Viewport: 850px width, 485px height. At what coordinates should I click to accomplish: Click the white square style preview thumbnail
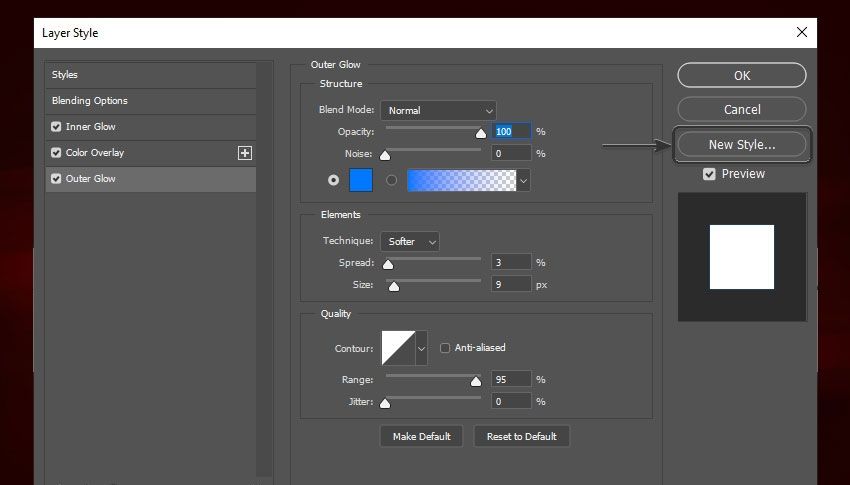click(x=742, y=257)
